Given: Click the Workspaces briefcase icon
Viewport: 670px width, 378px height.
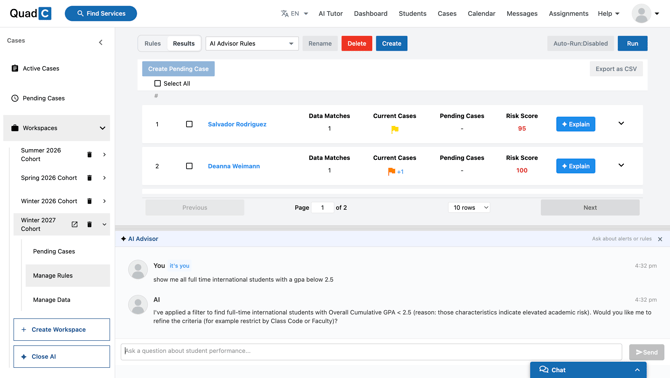Looking at the screenshot, I should (15, 128).
